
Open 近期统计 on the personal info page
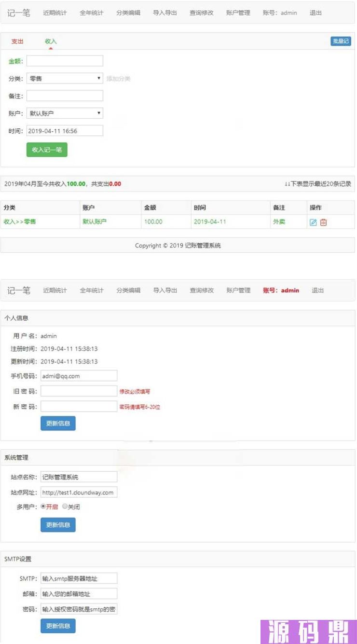coord(55,290)
